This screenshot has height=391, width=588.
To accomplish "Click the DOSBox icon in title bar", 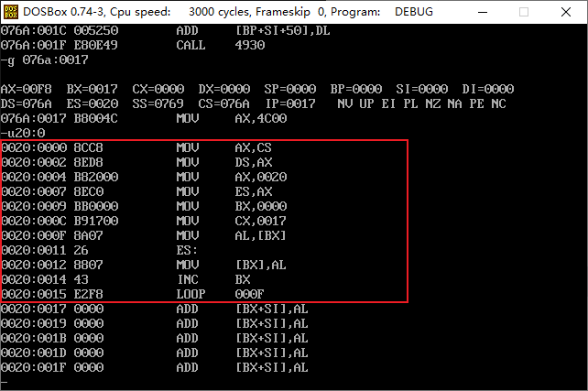I will [x=10, y=12].
